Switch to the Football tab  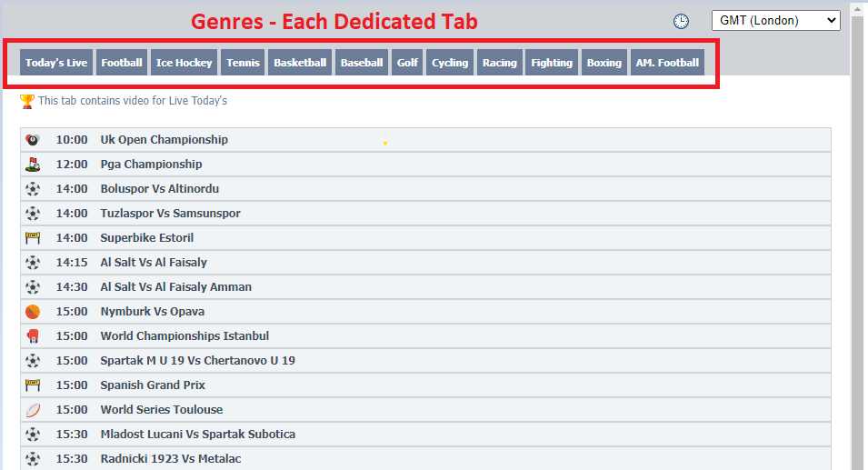coord(122,63)
